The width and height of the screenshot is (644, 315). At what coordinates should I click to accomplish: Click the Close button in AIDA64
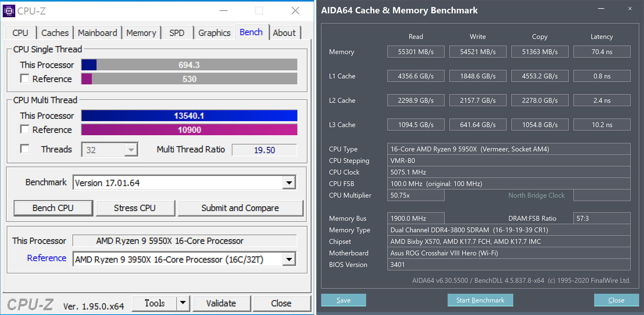click(x=617, y=300)
